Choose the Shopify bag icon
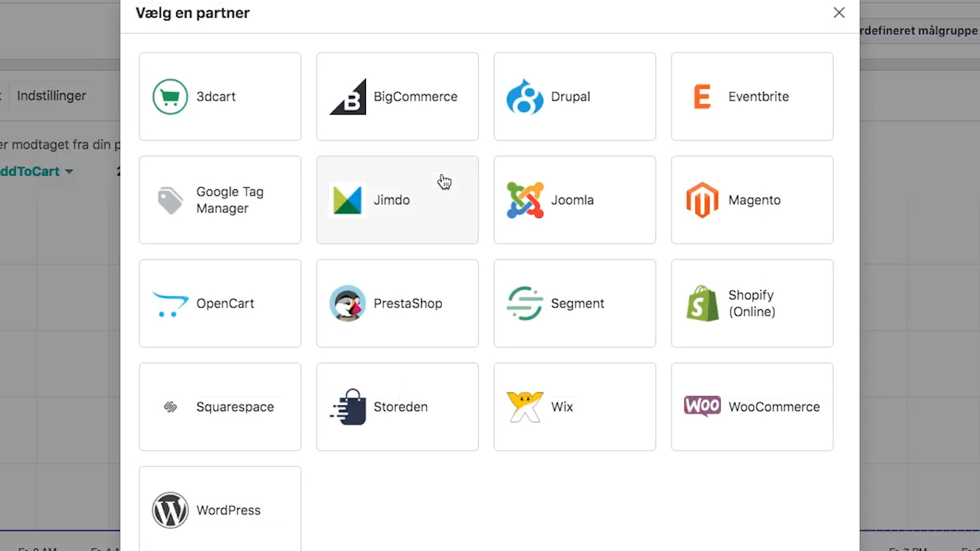 click(x=702, y=304)
